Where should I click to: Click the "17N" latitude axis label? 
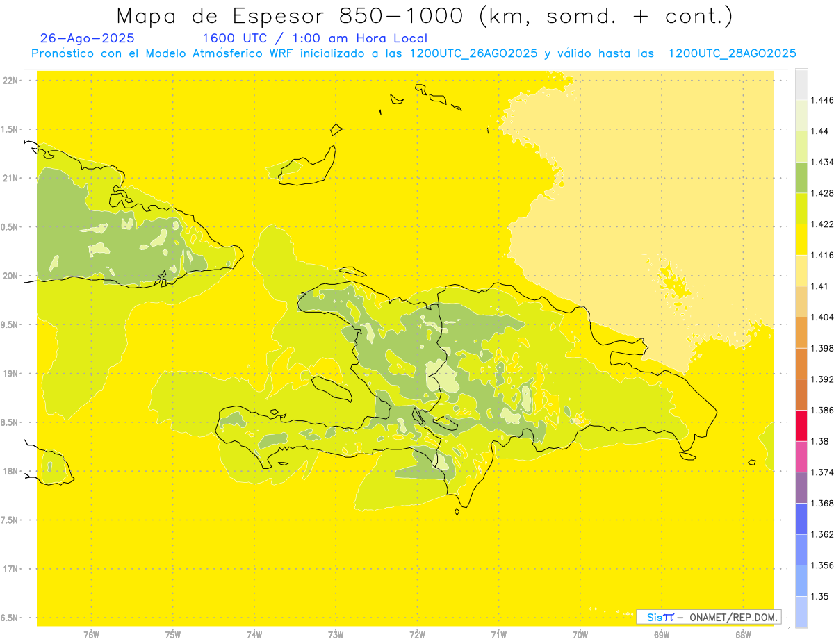point(11,569)
